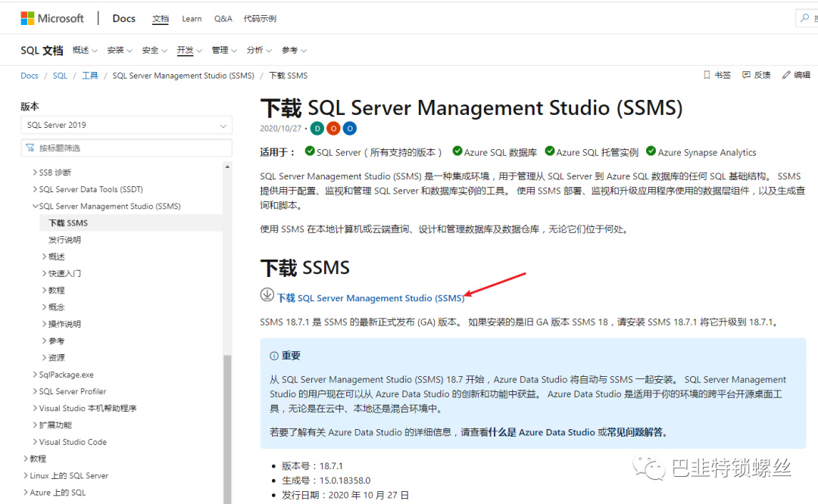Click the circular download arrow icon
This screenshot has height=504, width=818.
pyautogui.click(x=267, y=295)
